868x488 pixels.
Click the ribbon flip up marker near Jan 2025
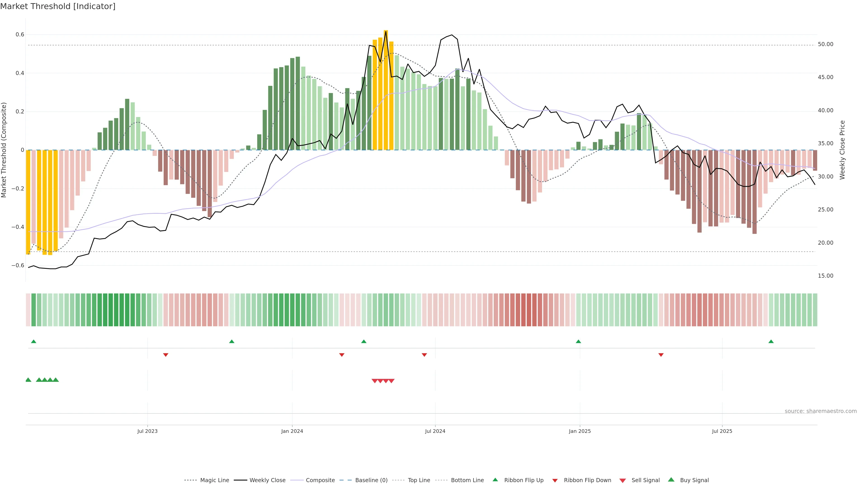(579, 342)
